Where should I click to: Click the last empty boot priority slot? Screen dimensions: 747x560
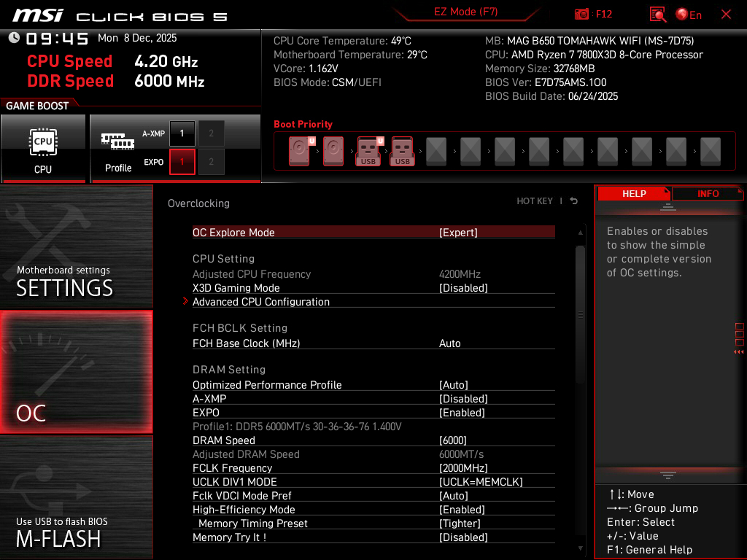[x=711, y=151]
